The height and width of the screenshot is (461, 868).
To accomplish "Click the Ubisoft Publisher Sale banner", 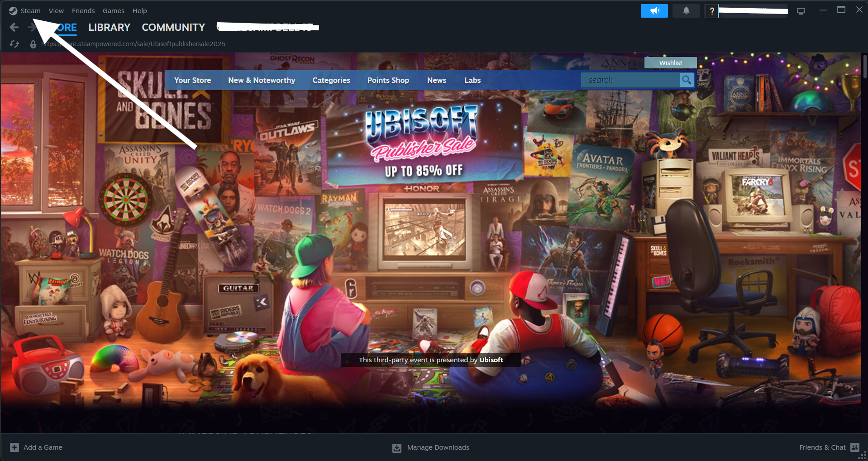I will click(424, 143).
